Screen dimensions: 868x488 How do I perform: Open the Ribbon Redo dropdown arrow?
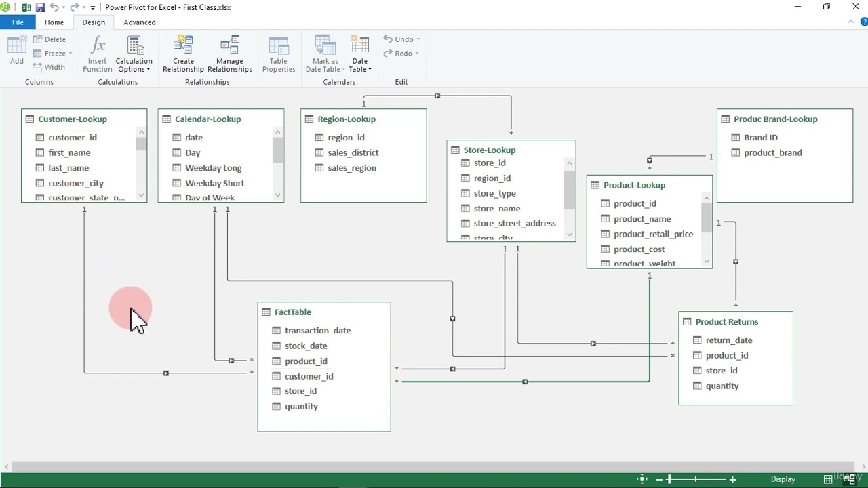pyautogui.click(x=416, y=54)
